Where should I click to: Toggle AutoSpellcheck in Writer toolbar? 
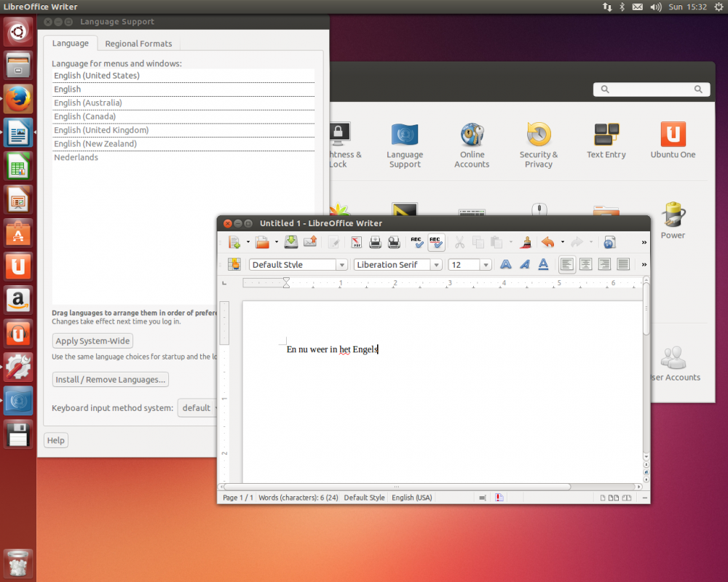tap(435, 242)
